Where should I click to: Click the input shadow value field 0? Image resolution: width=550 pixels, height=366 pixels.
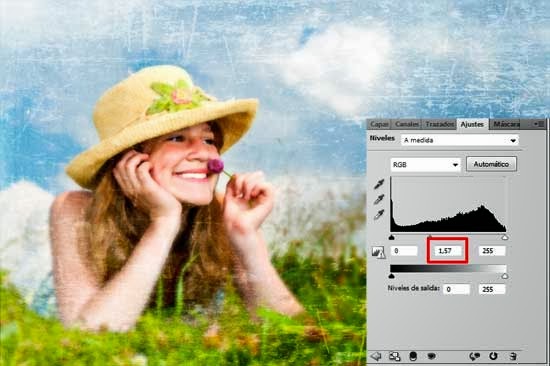point(404,251)
